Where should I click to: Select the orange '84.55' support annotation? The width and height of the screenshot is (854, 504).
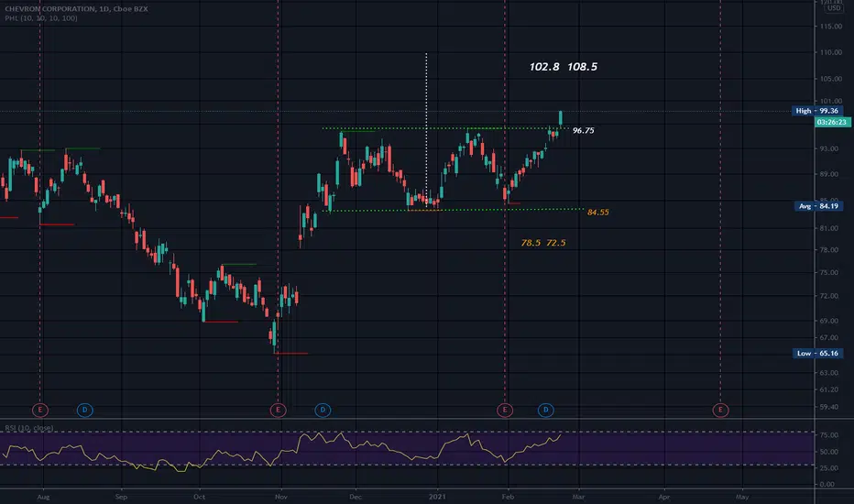tap(598, 213)
